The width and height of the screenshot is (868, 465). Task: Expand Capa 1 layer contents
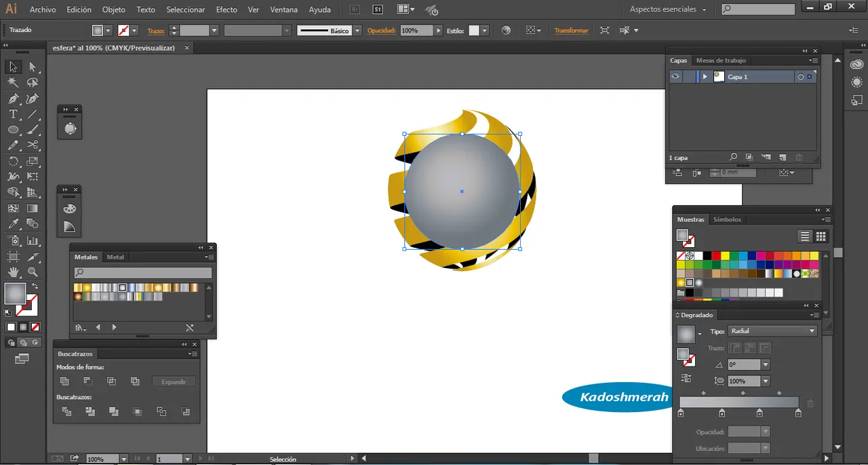(x=705, y=77)
